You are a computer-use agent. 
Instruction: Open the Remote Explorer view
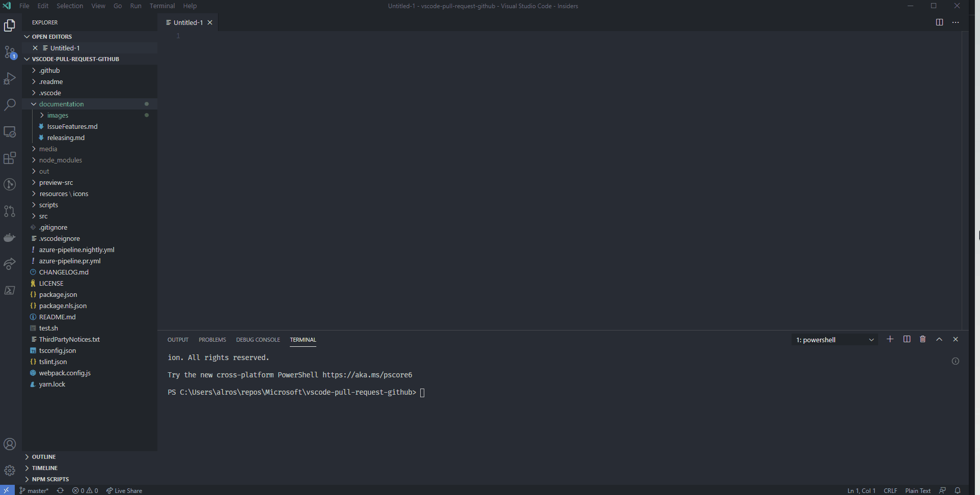coord(10,132)
